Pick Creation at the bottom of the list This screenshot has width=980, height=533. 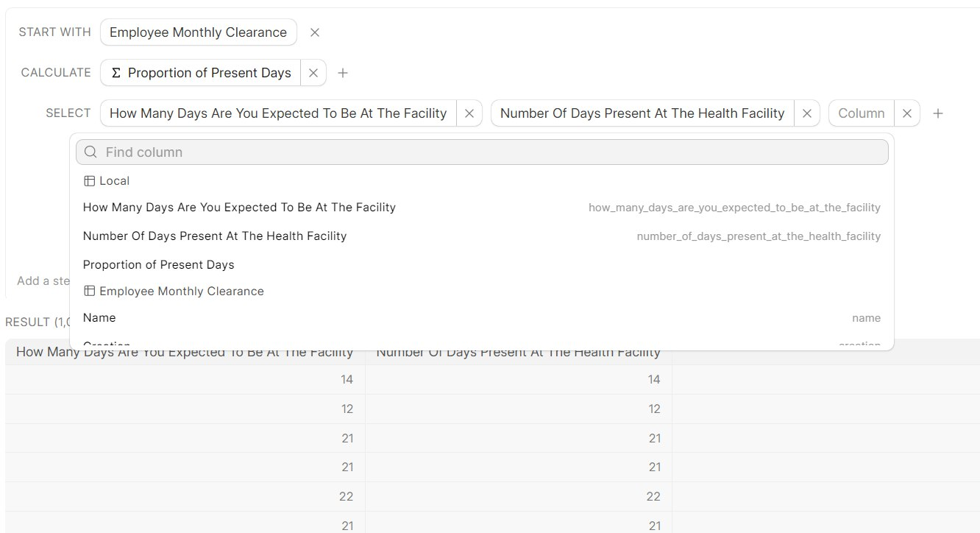107,343
